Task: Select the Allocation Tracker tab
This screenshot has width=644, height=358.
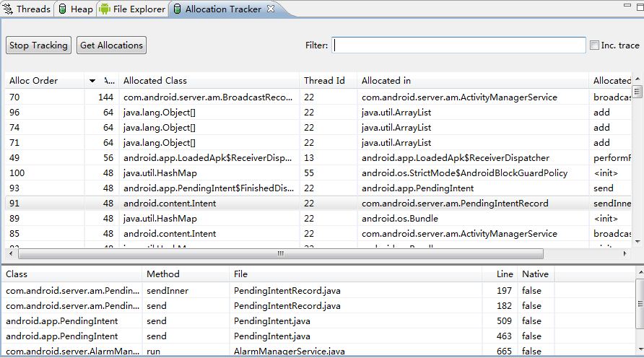Action: [223, 9]
